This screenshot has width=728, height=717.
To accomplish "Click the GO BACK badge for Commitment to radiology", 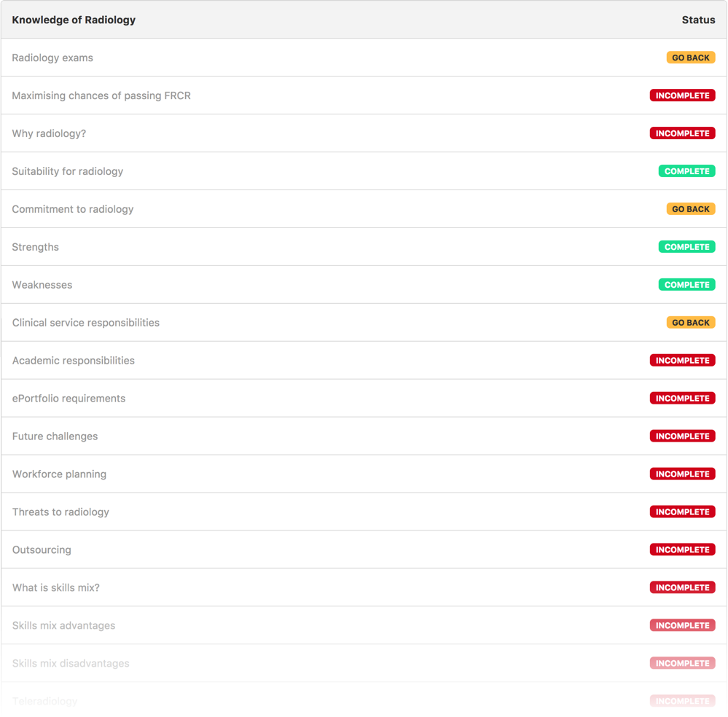I will [x=690, y=209].
